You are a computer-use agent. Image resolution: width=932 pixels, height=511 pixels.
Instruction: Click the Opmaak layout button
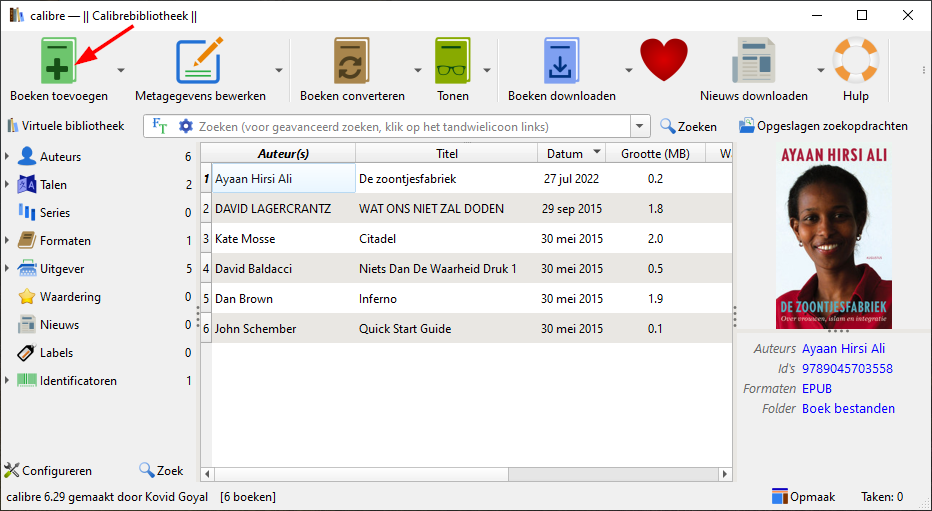click(806, 496)
